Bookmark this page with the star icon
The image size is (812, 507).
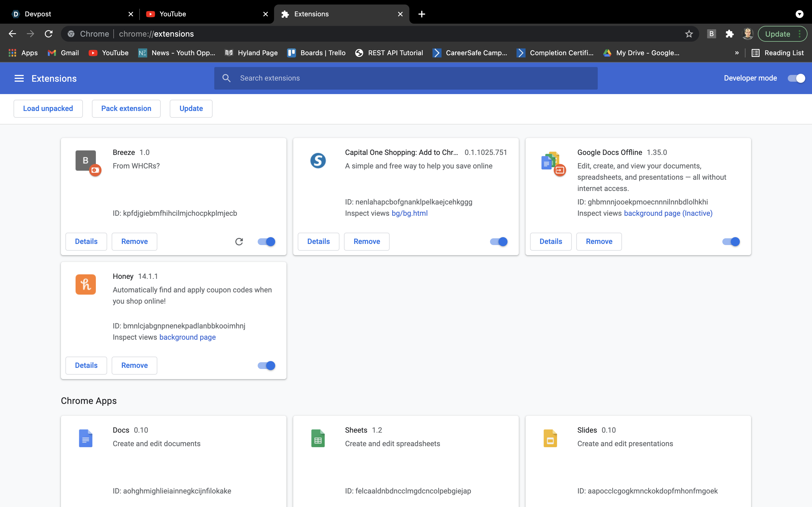[689, 34]
